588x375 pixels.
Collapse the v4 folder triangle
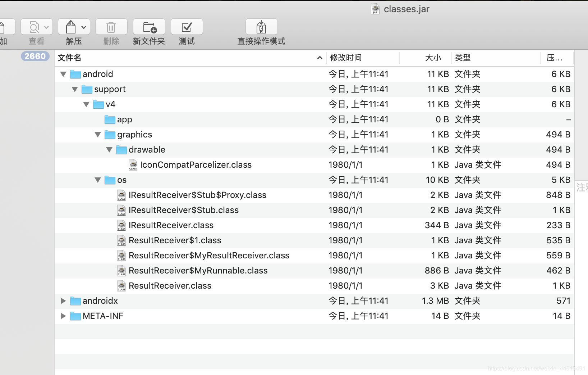pos(86,104)
